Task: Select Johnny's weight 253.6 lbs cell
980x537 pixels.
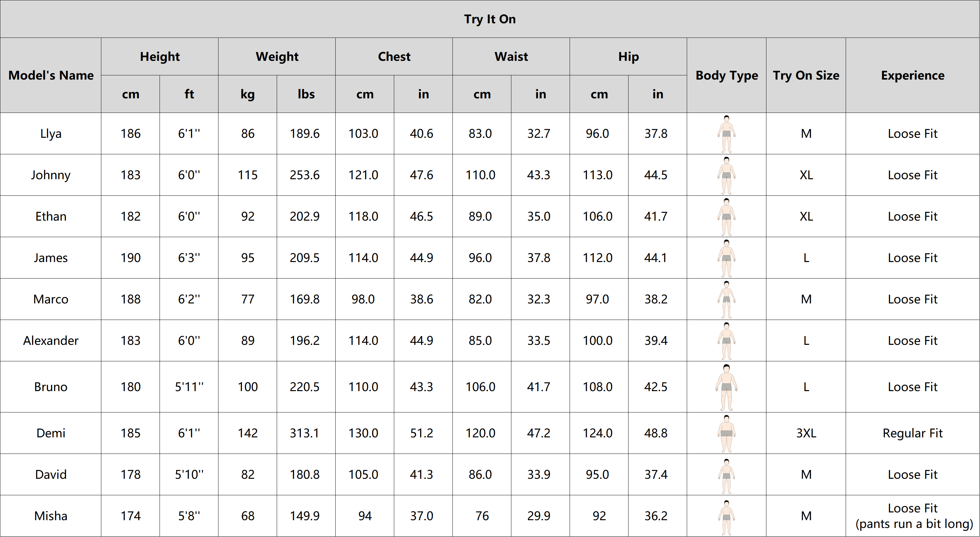Action: coord(306,175)
